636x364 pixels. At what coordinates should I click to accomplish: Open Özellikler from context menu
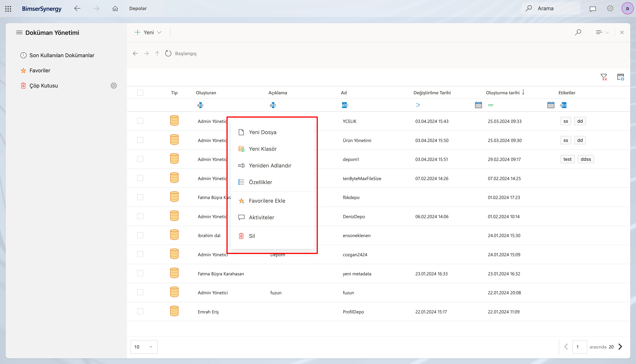tap(272, 182)
